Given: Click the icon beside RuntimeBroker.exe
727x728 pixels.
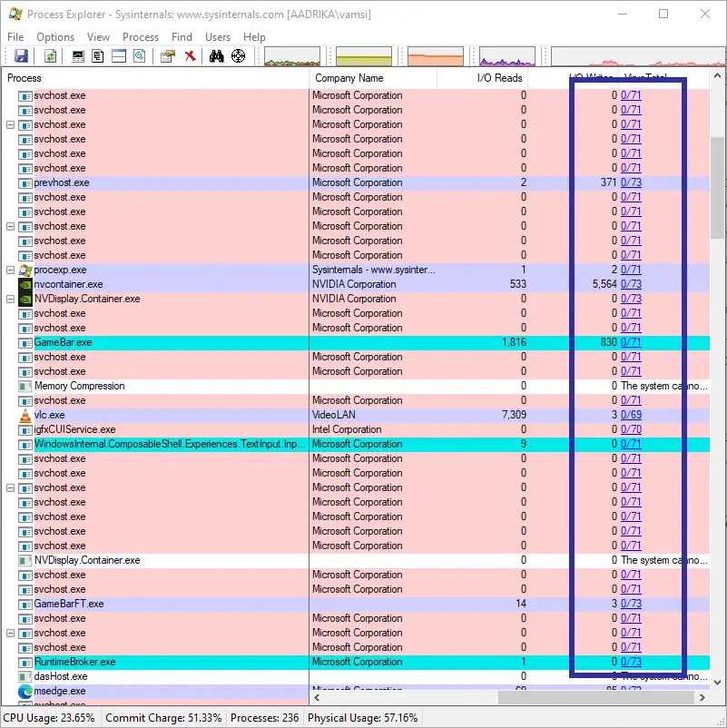Looking at the screenshot, I should click(25, 662).
